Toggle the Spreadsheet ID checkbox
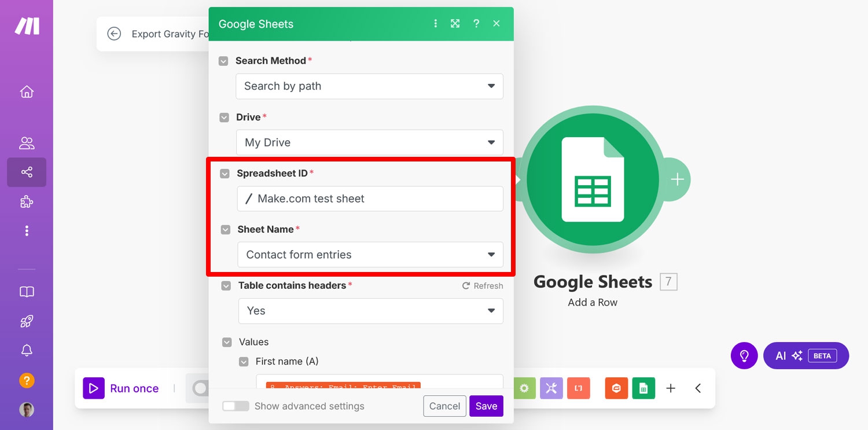The width and height of the screenshot is (868, 430). coord(225,174)
